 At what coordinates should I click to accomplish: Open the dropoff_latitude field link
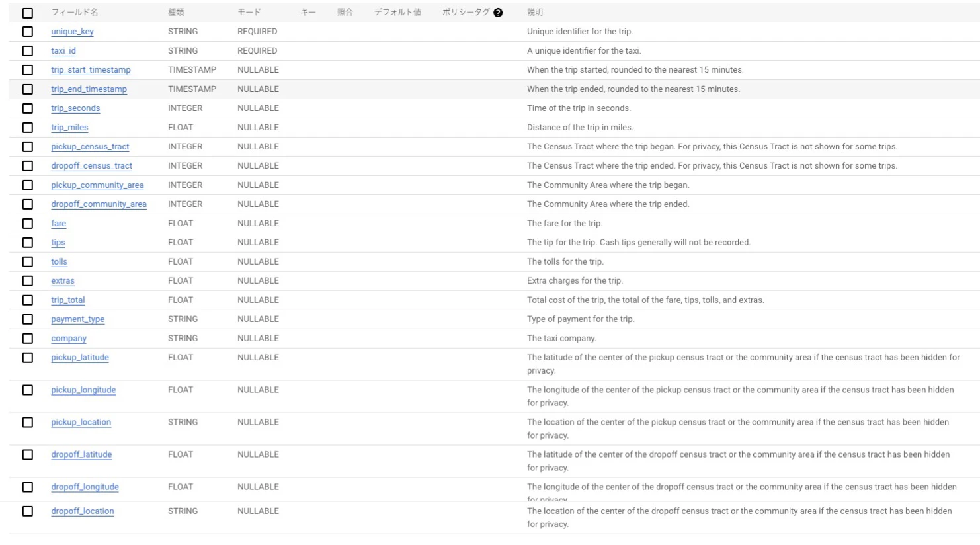(x=81, y=455)
